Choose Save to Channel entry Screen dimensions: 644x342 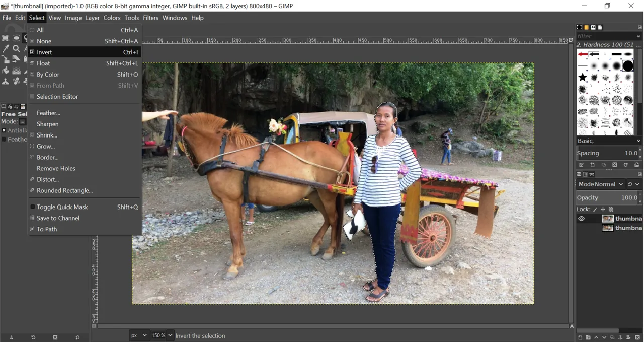click(85, 218)
